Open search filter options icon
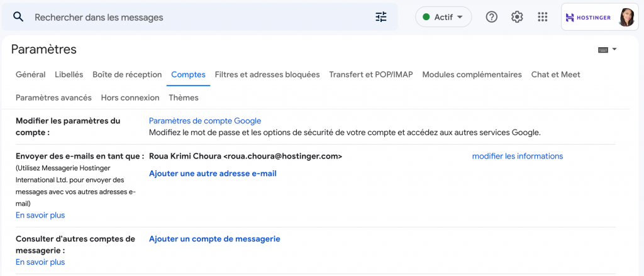 coord(381,17)
